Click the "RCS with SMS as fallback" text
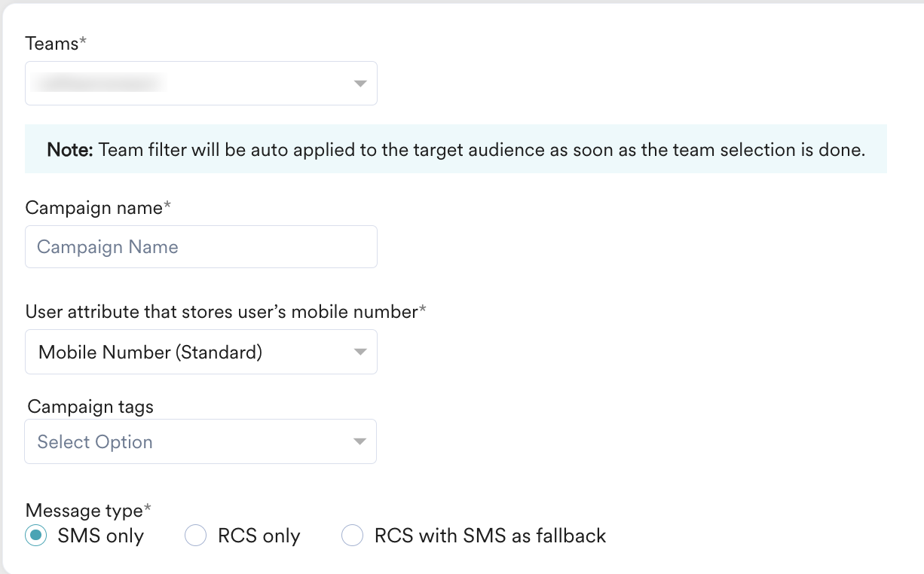Screen dimensions: 924x574 (x=490, y=536)
